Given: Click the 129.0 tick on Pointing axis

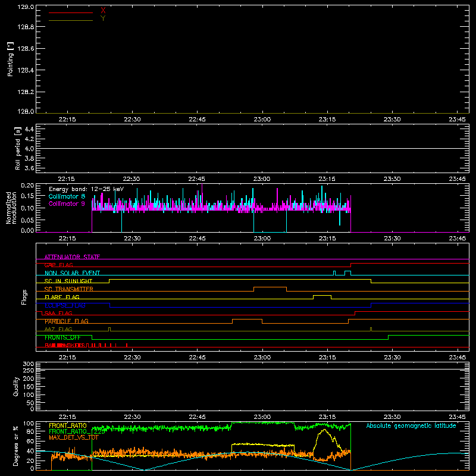Looking at the screenshot, I should click(26, 7).
